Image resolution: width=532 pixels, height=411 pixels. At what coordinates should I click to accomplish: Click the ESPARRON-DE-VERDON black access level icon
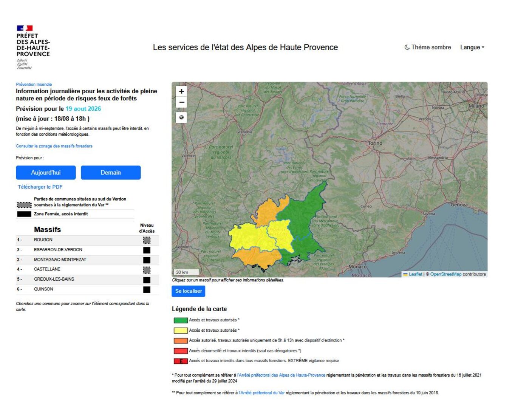pyautogui.click(x=147, y=250)
